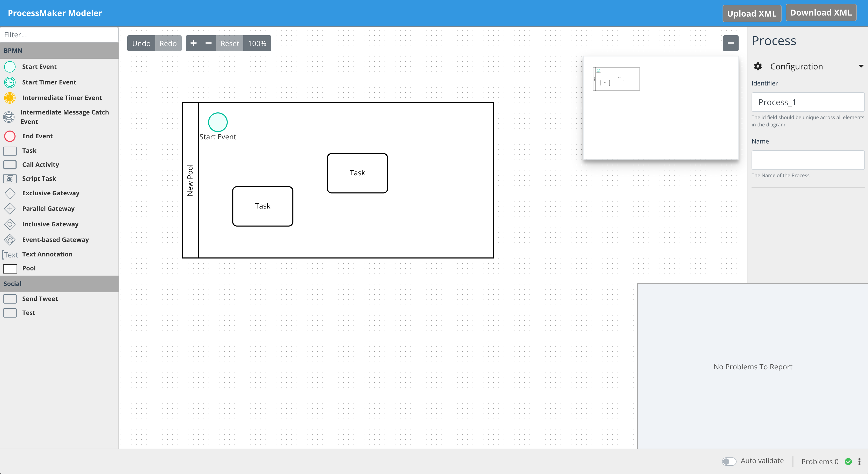Reset the canvas zoom level

[230, 43]
